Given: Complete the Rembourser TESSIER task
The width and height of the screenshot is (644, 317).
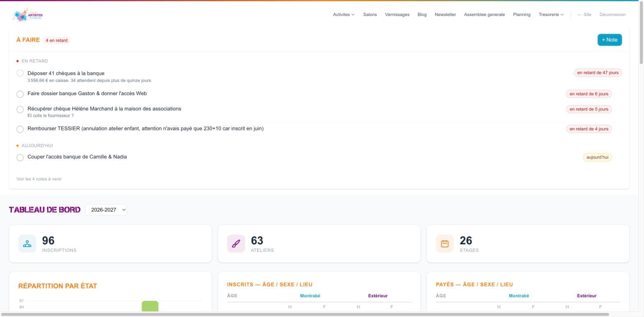Looking at the screenshot, I should tap(20, 129).
